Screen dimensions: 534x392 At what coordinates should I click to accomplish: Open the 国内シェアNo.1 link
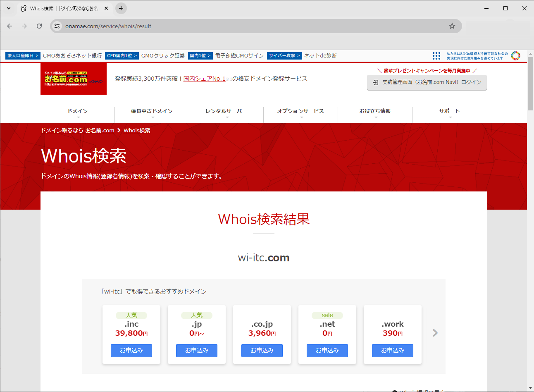(204, 79)
